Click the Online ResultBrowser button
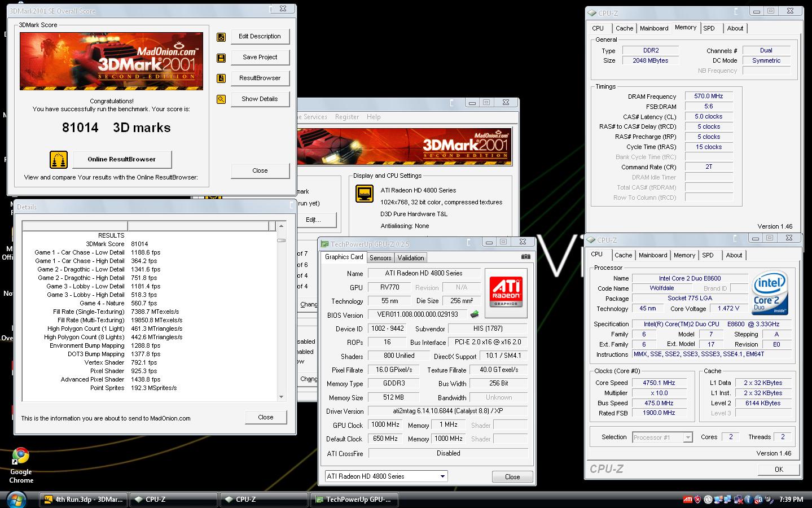Screen dimensions: 812x508 [121, 159]
